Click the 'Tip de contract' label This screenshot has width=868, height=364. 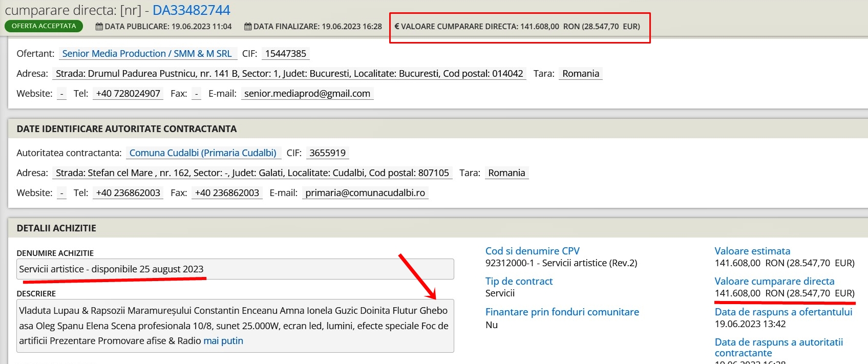pos(519,281)
